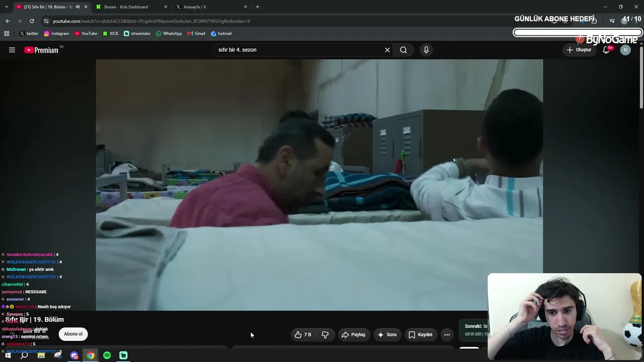Open the Oluştur create menu
This screenshot has width=644, height=362.
tap(579, 50)
